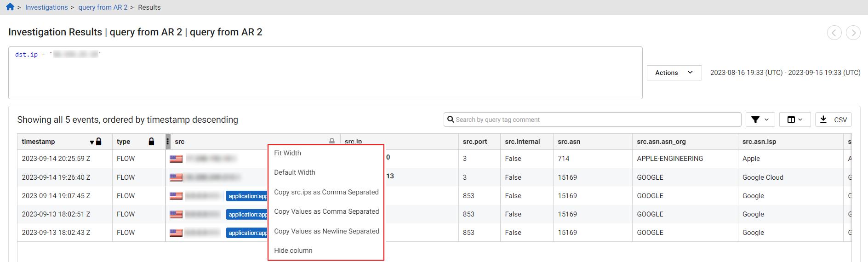
Task: Click the timestamp sort descending arrow
Action: (x=92, y=142)
